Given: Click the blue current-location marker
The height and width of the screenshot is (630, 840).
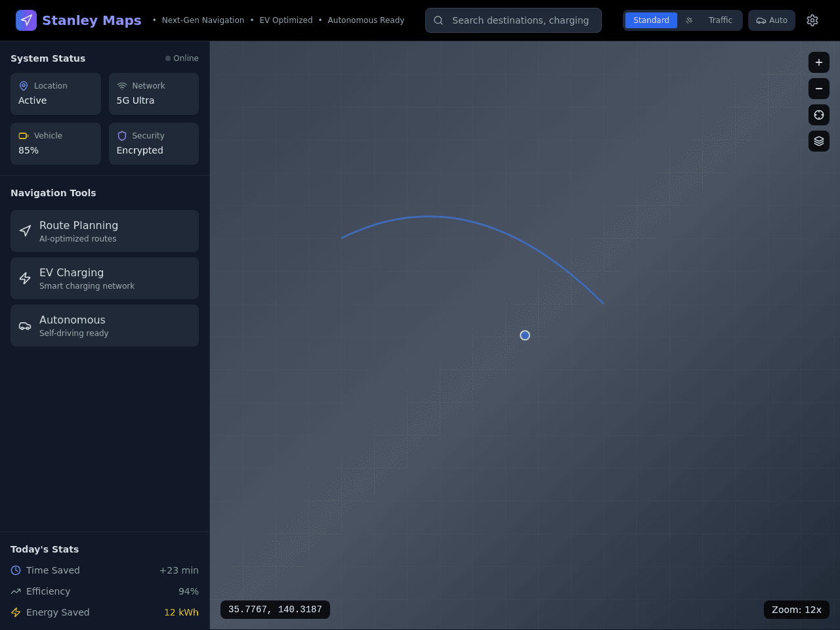Looking at the screenshot, I should coord(525,335).
